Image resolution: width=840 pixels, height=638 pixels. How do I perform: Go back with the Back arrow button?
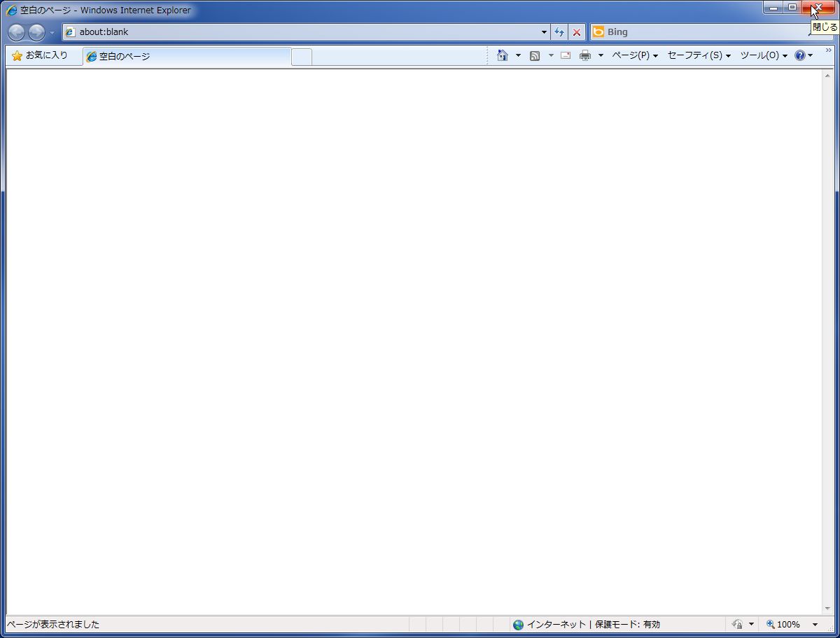16,32
